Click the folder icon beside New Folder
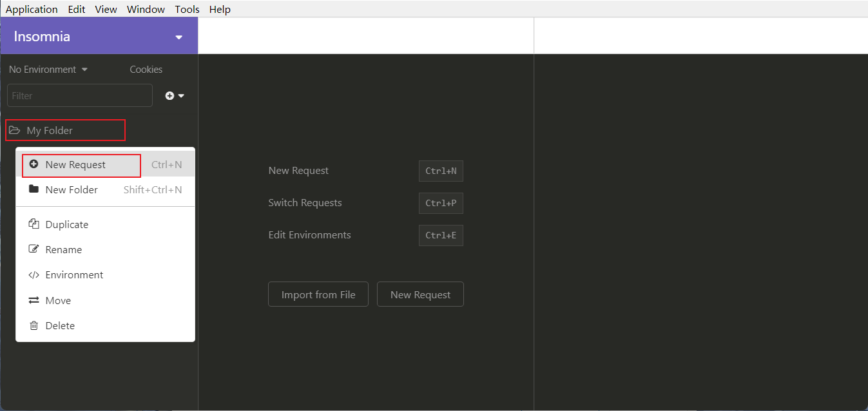The image size is (868, 411). 34,189
